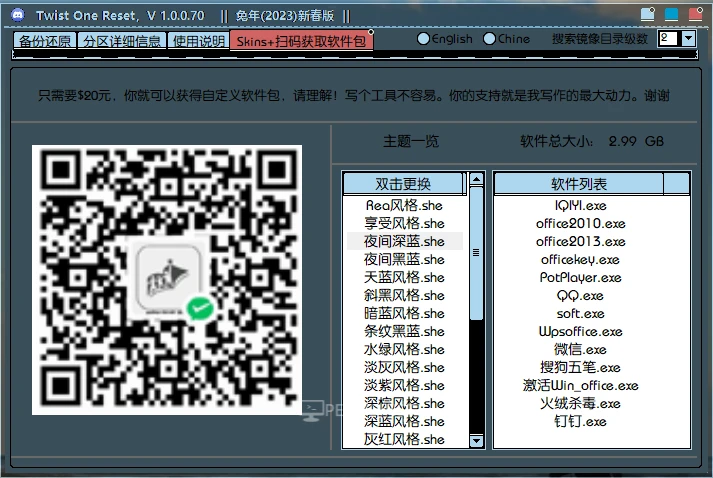Select Wpsoffice.exe in software list
713x478 pixels.
pos(580,331)
